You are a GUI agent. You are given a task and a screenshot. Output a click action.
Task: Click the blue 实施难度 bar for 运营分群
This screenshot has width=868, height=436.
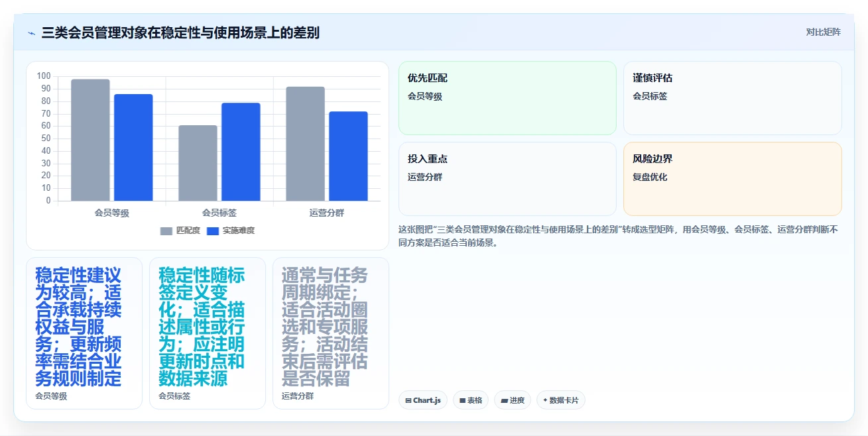coord(348,156)
